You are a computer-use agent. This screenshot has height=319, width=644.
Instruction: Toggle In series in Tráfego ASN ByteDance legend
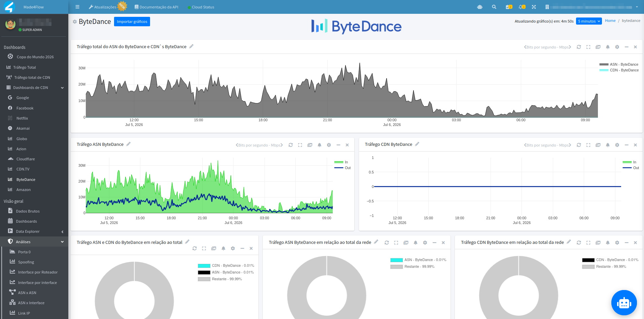pyautogui.click(x=341, y=162)
